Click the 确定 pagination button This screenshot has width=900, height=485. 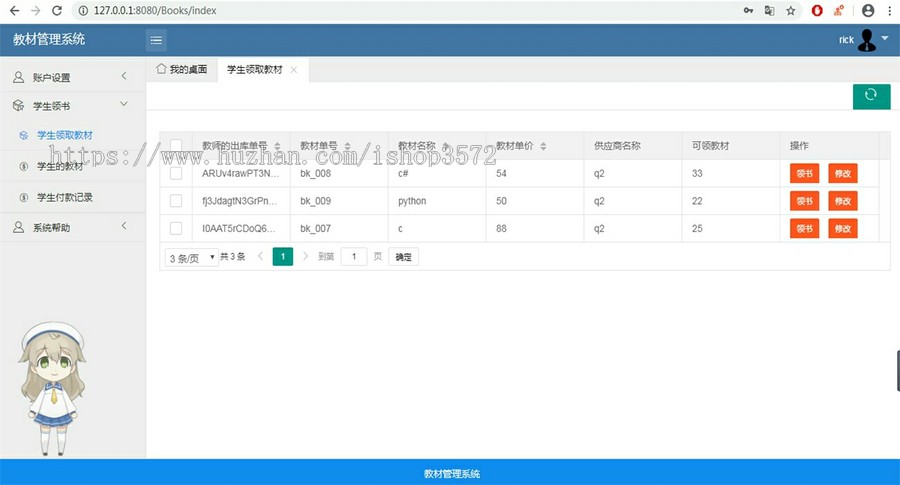(x=404, y=257)
